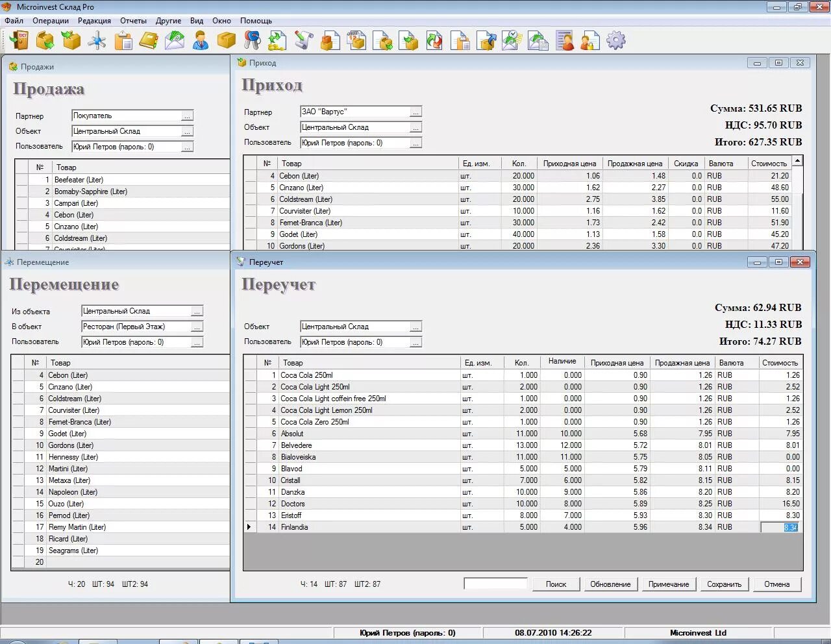831x644 pixels.
Task: Click the Поиск button in Переучет
Action: pos(556,584)
